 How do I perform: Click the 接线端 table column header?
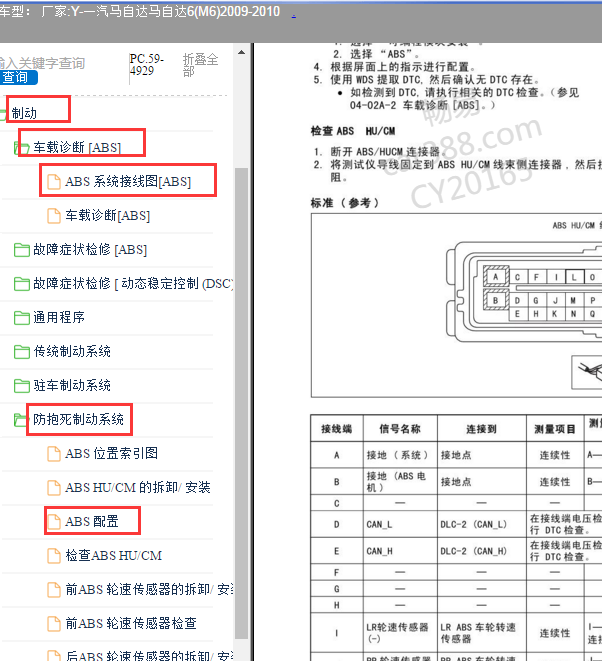point(336,429)
